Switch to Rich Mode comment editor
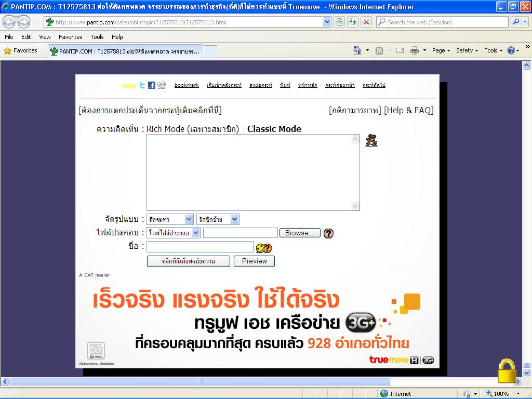 [x=192, y=129]
